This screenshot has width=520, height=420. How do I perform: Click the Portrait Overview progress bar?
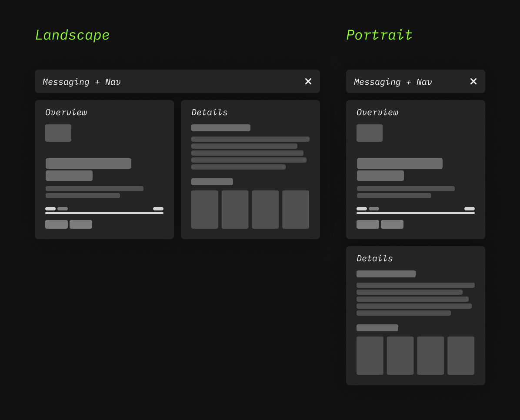pos(416,213)
